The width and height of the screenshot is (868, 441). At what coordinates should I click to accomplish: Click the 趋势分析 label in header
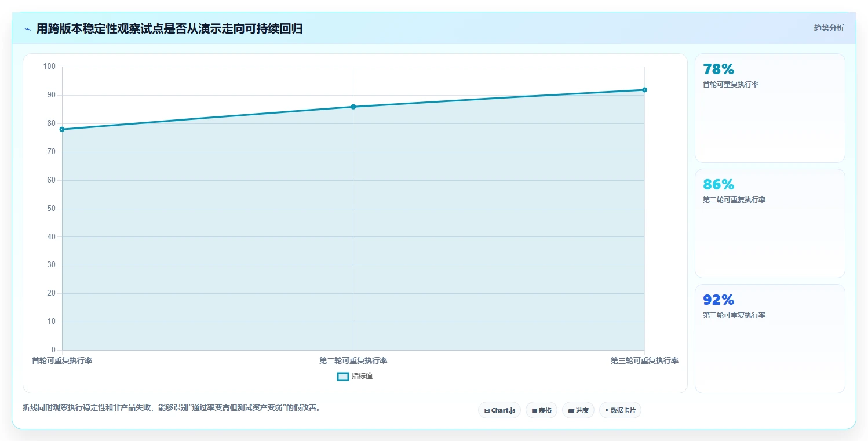(829, 28)
